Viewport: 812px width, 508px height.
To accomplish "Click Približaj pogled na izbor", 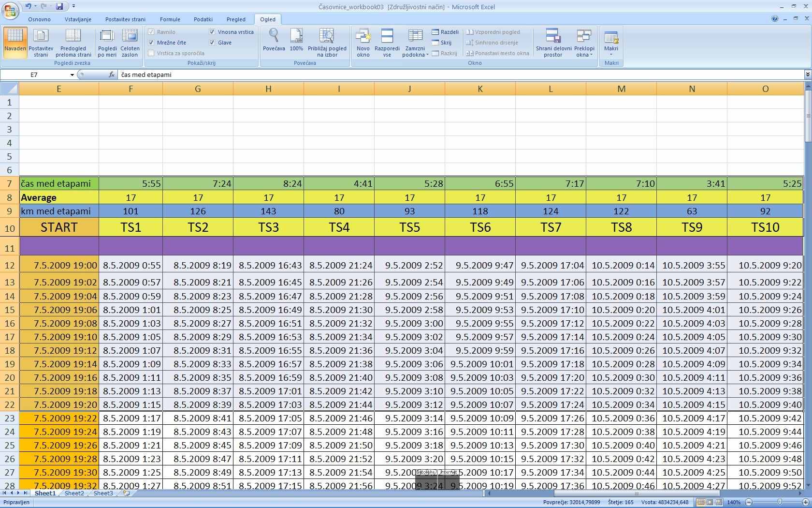I will [x=327, y=43].
